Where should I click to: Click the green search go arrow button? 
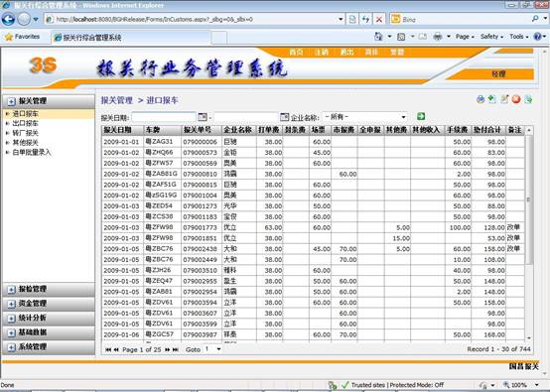(421, 116)
